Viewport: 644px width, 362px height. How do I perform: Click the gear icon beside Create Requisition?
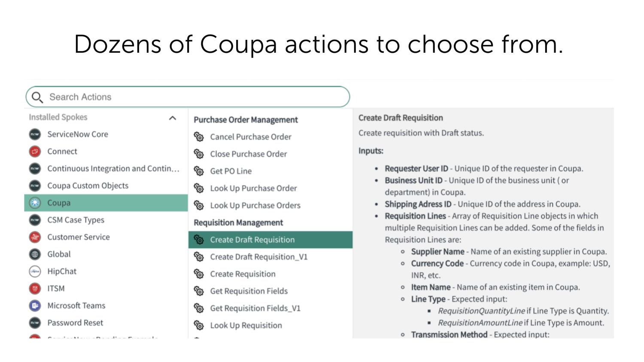click(x=198, y=274)
